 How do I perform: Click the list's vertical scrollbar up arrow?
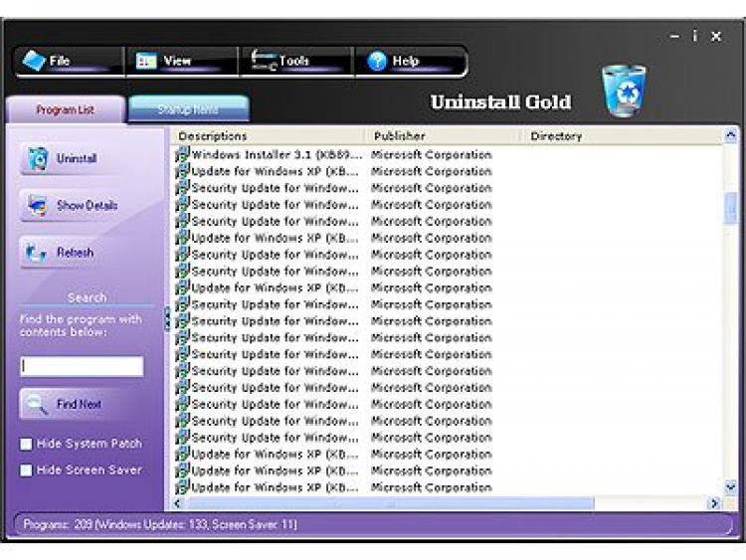pos(731,136)
